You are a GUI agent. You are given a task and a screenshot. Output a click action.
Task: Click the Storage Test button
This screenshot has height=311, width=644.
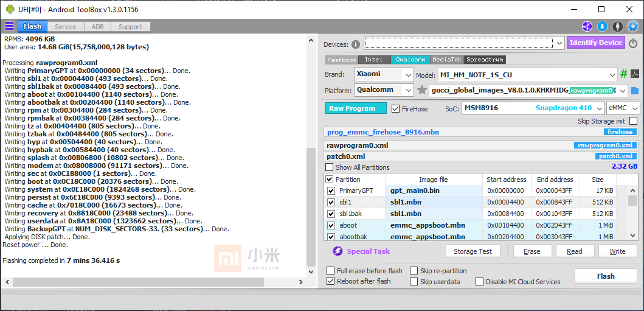coord(474,251)
